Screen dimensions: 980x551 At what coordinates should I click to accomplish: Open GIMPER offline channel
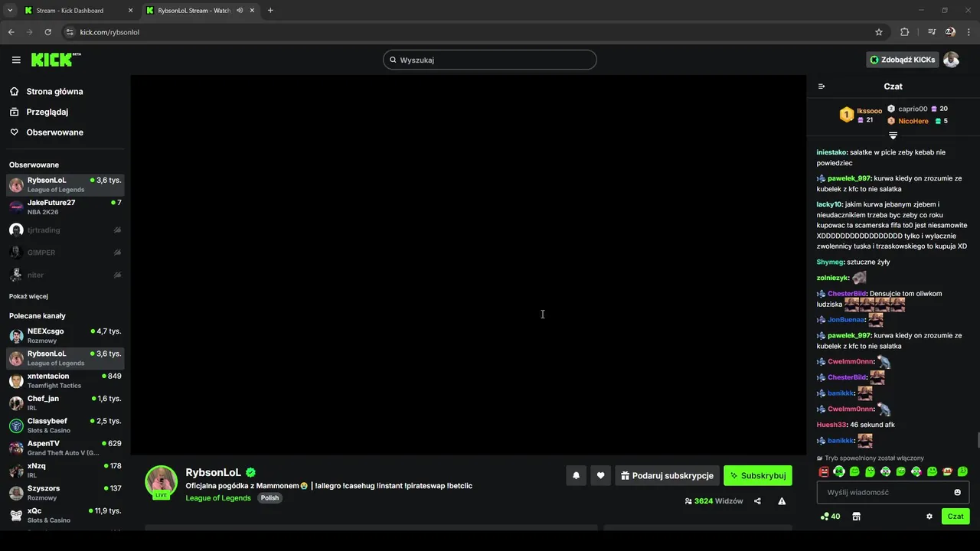pos(65,253)
